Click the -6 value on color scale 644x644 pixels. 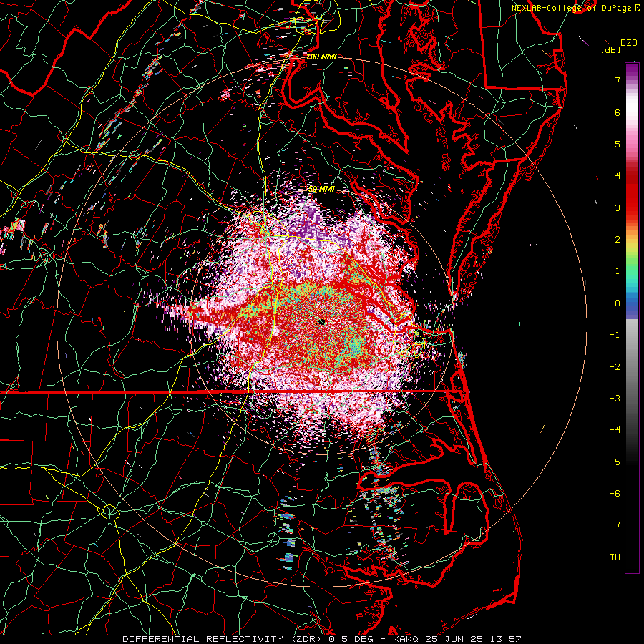pos(615,494)
